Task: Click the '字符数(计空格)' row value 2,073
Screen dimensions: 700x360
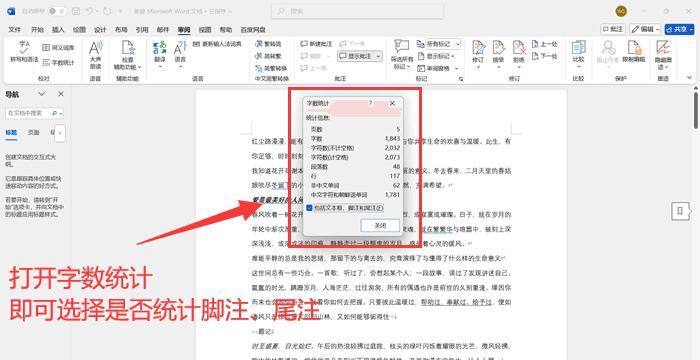Action: point(392,157)
